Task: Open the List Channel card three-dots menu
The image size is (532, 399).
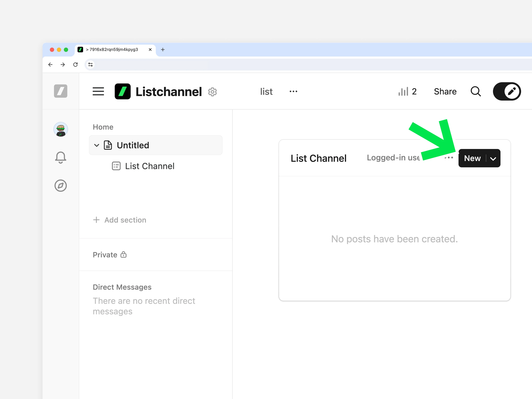Action: pos(449,158)
